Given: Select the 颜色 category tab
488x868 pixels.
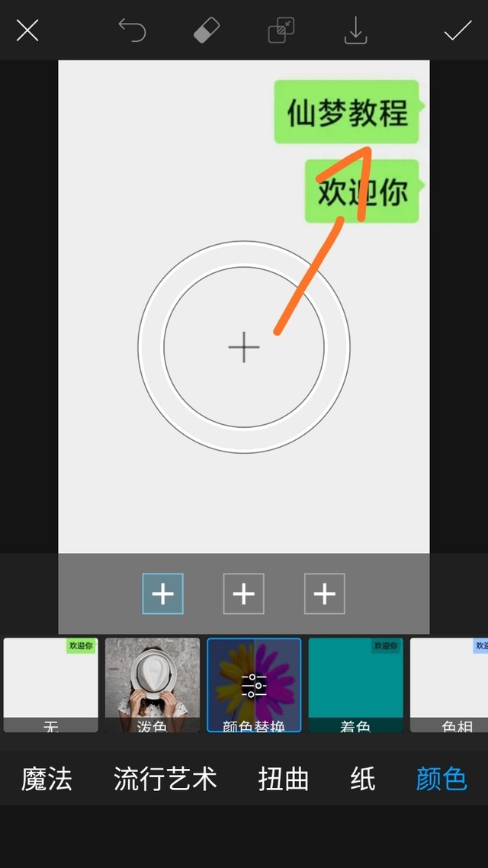Looking at the screenshot, I should 441,779.
